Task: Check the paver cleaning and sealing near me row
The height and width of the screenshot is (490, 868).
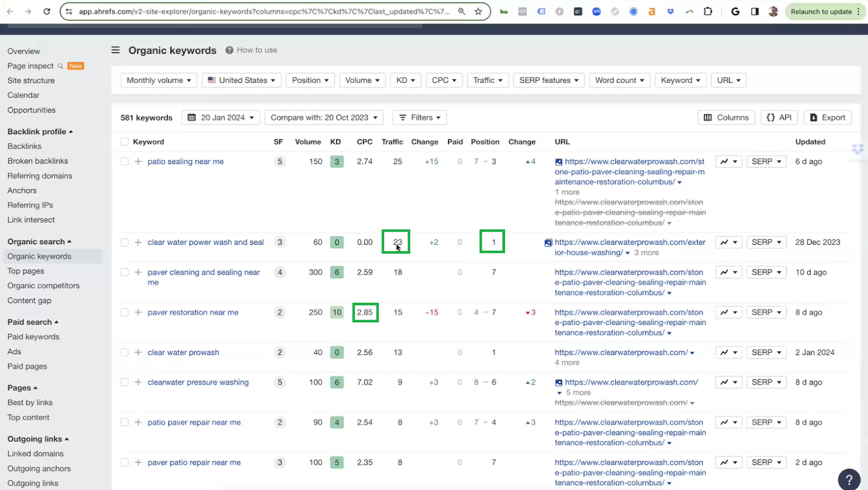Action: (x=125, y=272)
